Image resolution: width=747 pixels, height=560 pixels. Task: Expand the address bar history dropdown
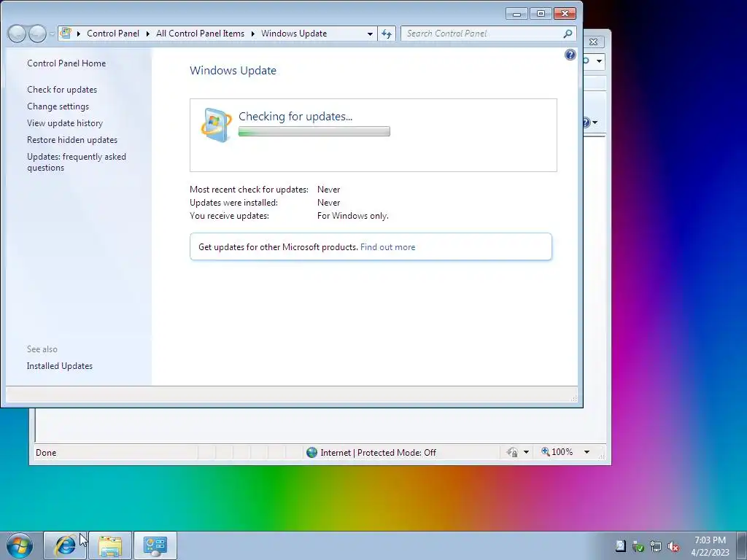click(x=370, y=34)
